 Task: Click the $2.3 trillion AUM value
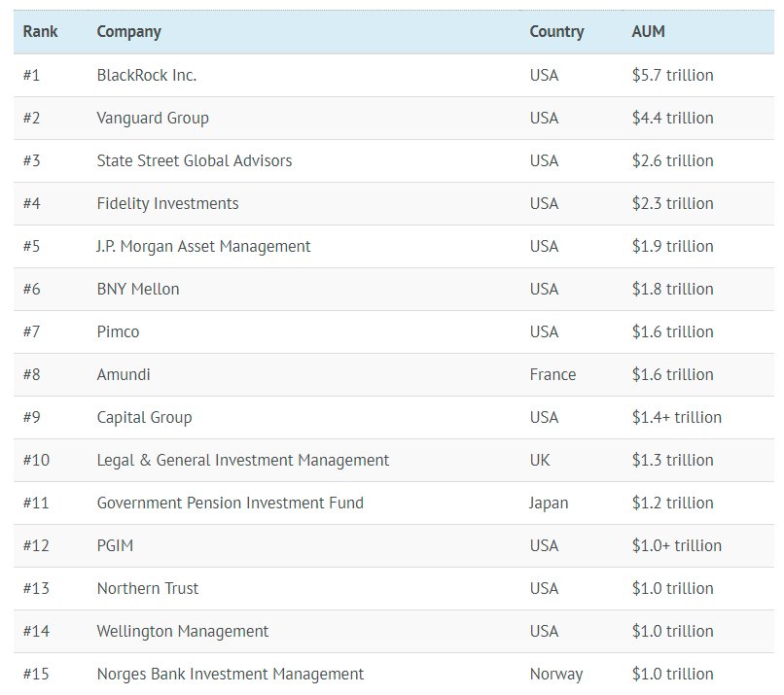672,203
